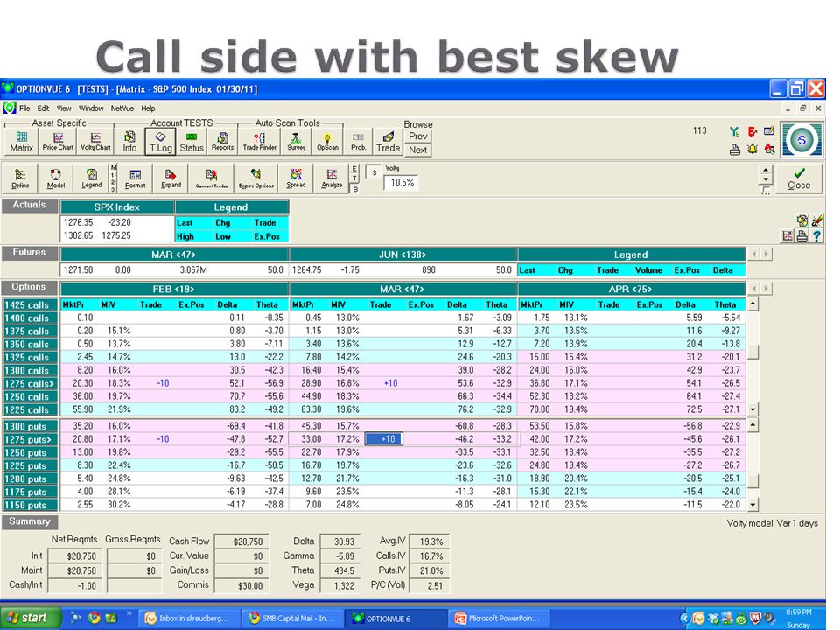Open the NetVue menu
Viewport: 840px width, 630px height.
(122, 108)
